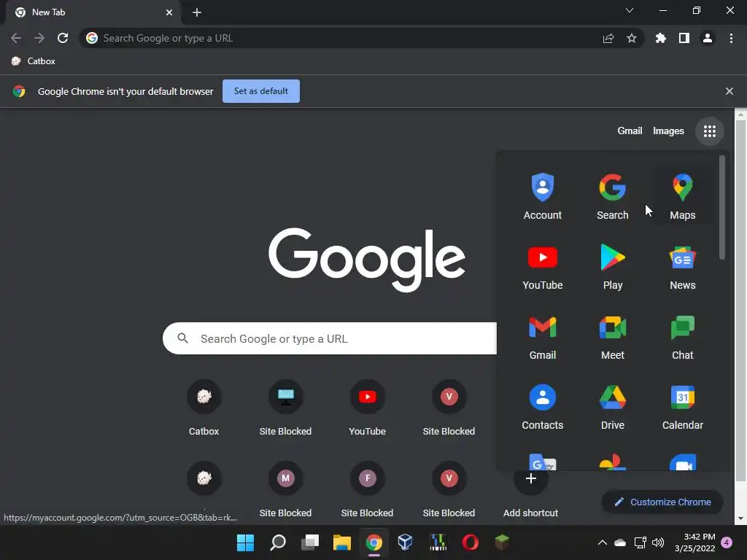Viewport: 747px width, 560px height.
Task: Launch Opera from the taskbar
Action: [x=470, y=542]
